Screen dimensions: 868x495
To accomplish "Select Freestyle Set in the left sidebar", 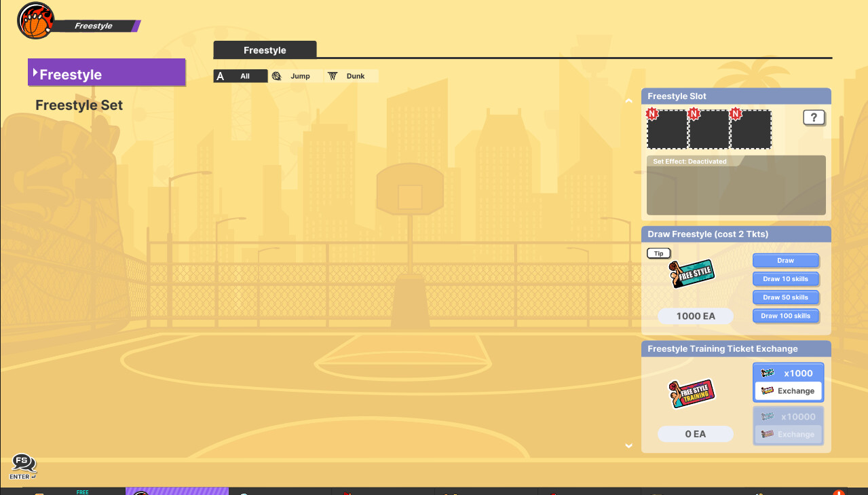I will tap(79, 105).
